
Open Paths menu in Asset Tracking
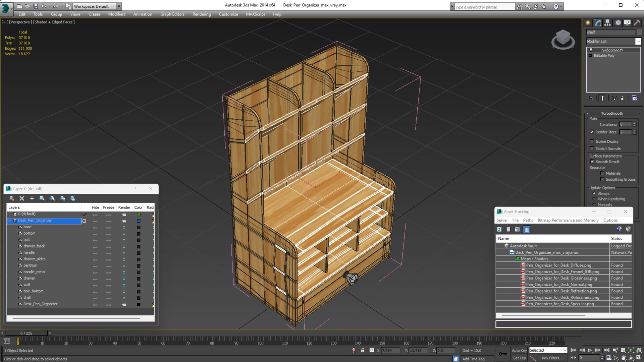pos(528,220)
